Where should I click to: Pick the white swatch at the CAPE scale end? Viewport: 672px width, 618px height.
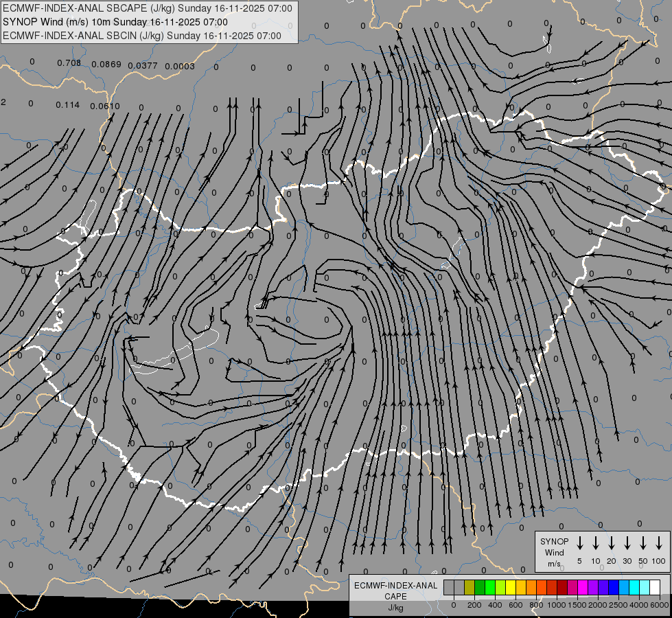coord(655,587)
